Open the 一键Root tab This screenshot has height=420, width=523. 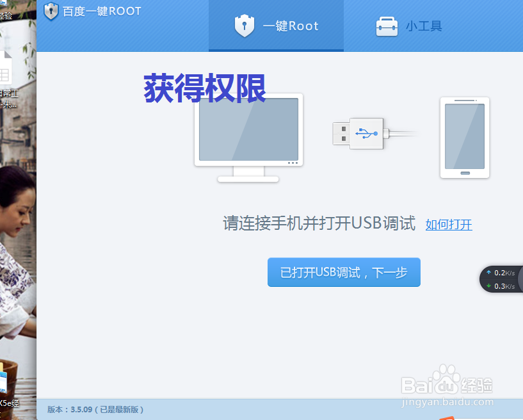[276, 26]
